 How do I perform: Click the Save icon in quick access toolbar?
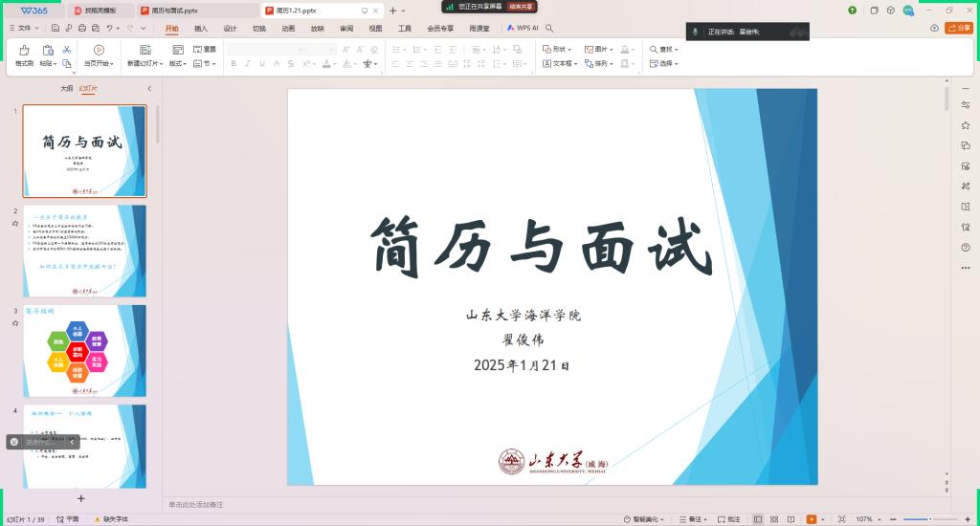pos(56,28)
